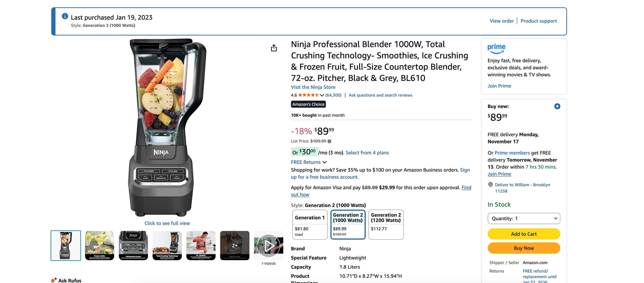The image size is (644, 283).
Task: Choose Generation 2 (1200 Watts) style
Action: (x=386, y=225)
